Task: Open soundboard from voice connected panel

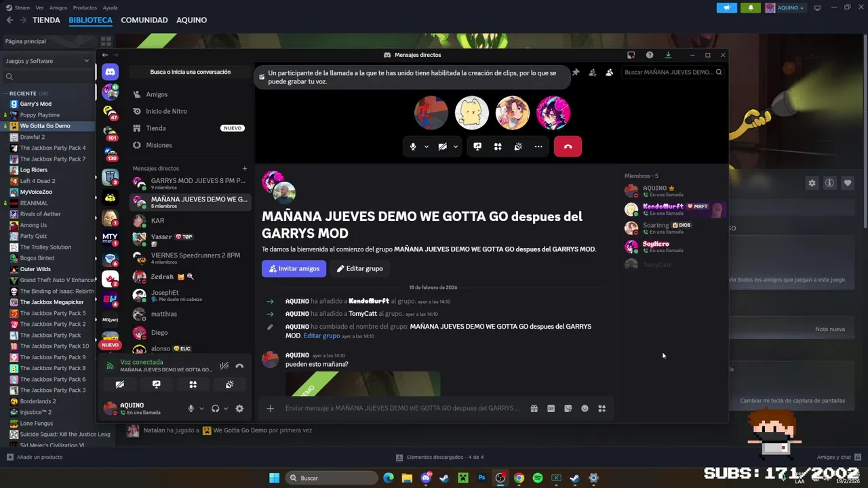Action: [x=230, y=384]
